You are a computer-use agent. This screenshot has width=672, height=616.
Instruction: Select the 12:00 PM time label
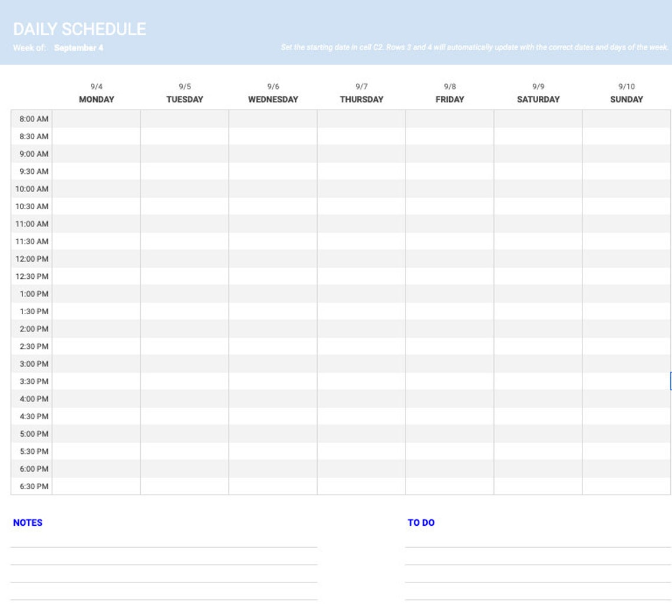click(x=31, y=259)
